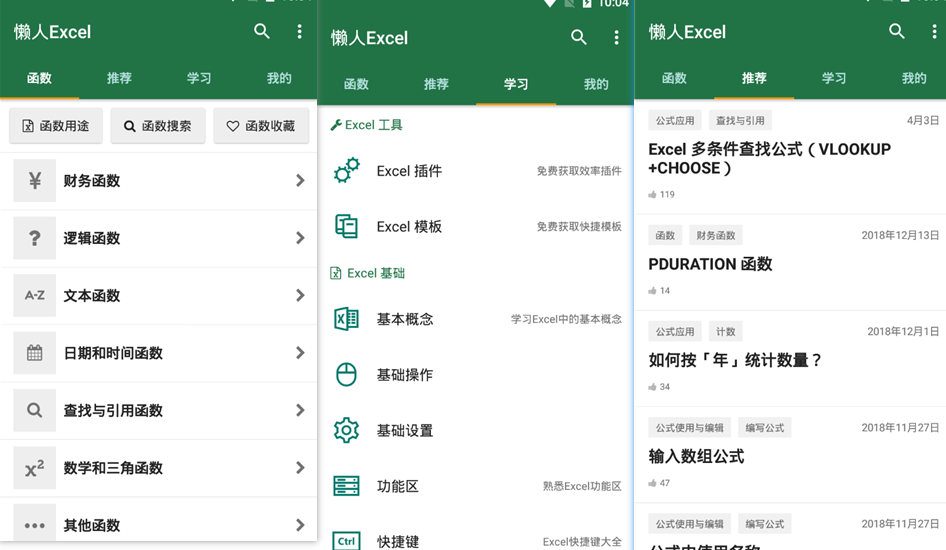The height and width of the screenshot is (550, 946).
Task: Click the 计数 tag
Action: point(726,332)
